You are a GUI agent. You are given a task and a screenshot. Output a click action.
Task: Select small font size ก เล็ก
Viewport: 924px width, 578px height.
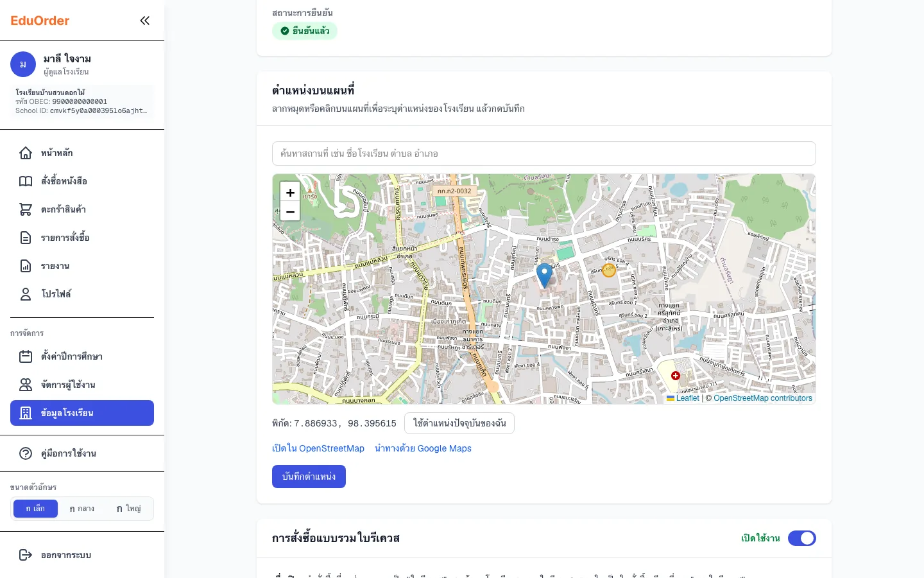(x=35, y=509)
